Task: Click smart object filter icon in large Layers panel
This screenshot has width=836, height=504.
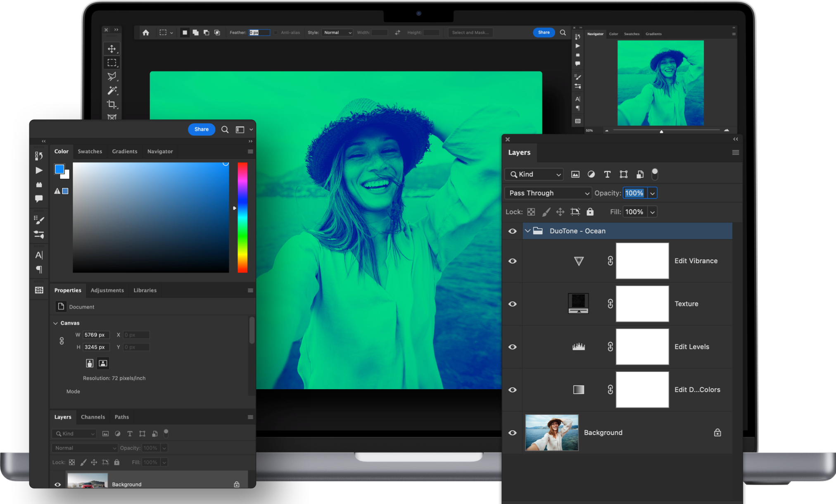Action: [x=640, y=174]
